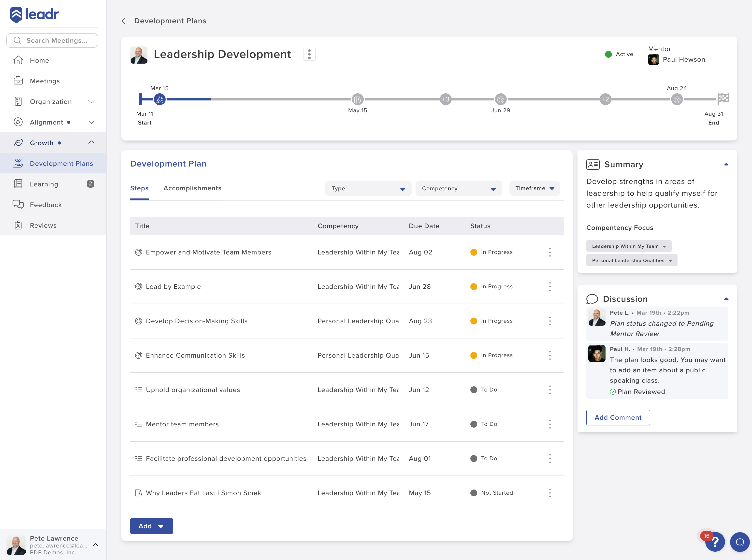Click the Feedback speech-bubble icon

19,204
